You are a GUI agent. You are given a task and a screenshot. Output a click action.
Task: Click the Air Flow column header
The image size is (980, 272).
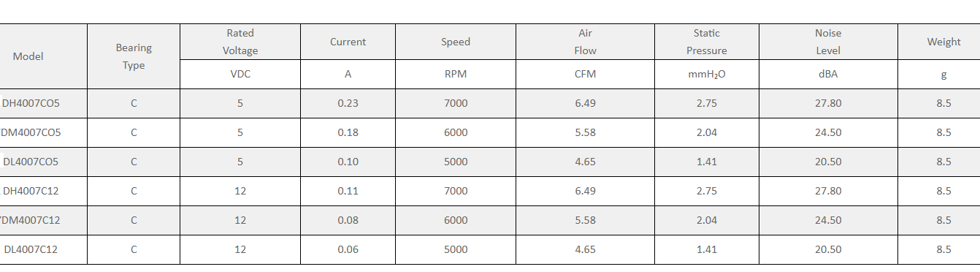tap(585, 42)
